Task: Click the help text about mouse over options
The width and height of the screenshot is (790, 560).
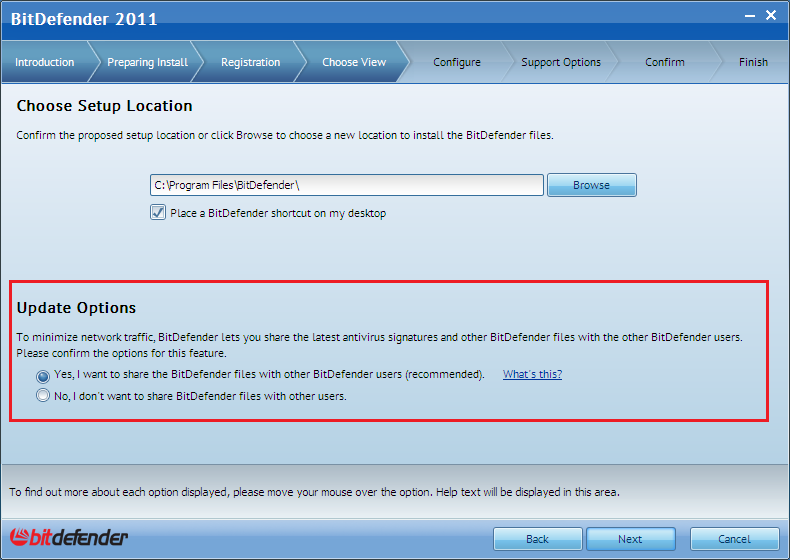Action: (x=314, y=492)
